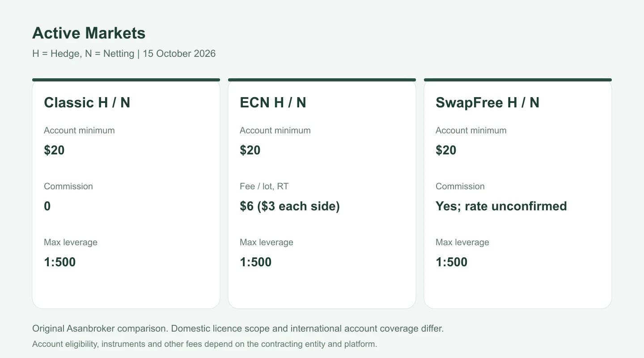The height and width of the screenshot is (358, 644).
Task: Click the Classic commission value 0
Action: [x=47, y=206]
